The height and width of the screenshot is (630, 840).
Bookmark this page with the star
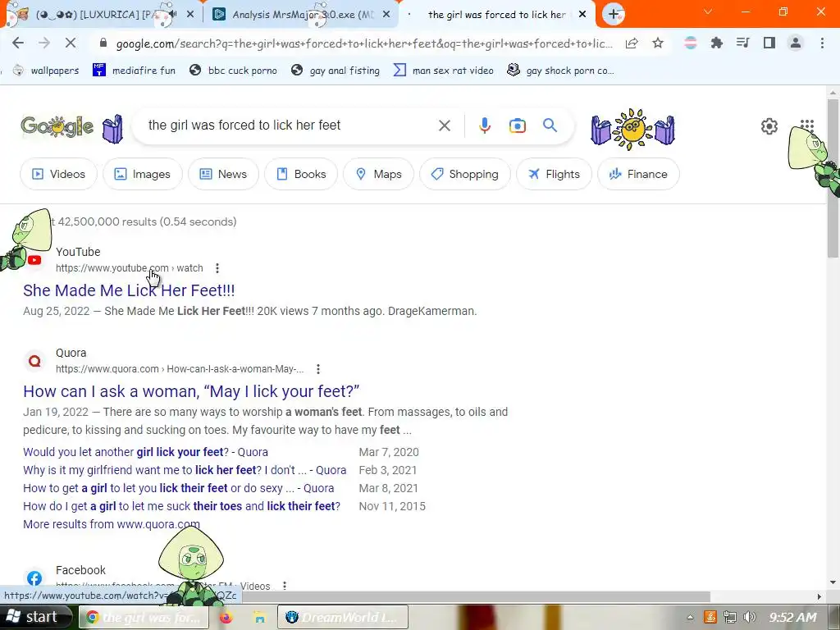pyautogui.click(x=658, y=43)
